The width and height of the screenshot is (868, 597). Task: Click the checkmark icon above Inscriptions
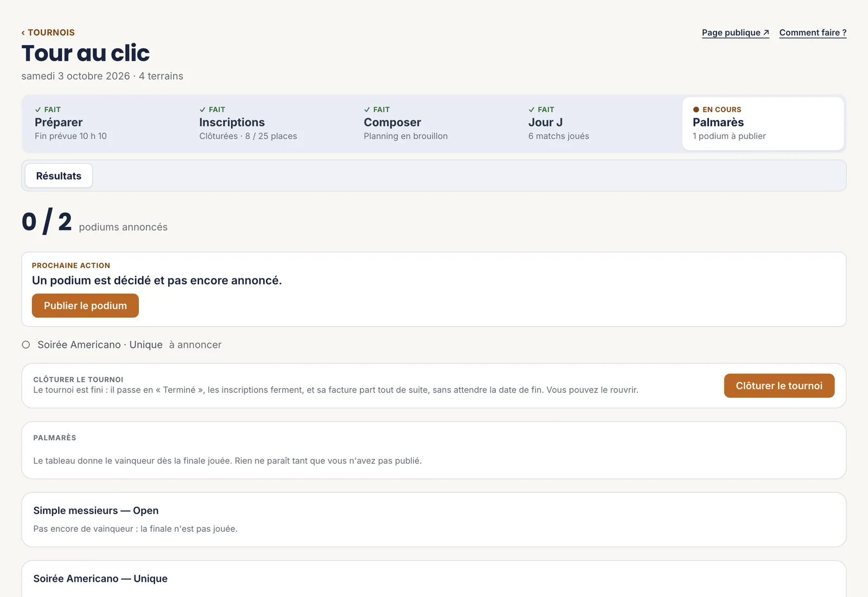pyautogui.click(x=202, y=110)
